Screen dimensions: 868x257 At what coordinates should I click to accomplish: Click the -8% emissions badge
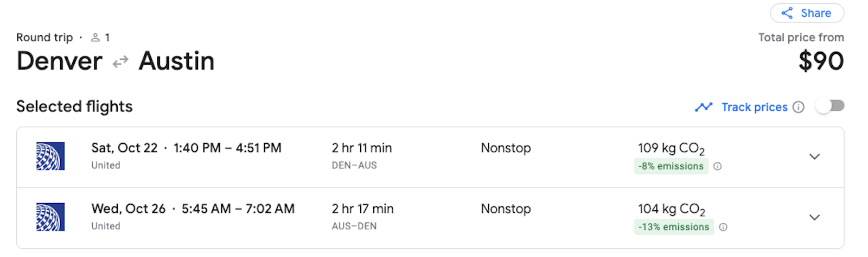click(x=671, y=166)
